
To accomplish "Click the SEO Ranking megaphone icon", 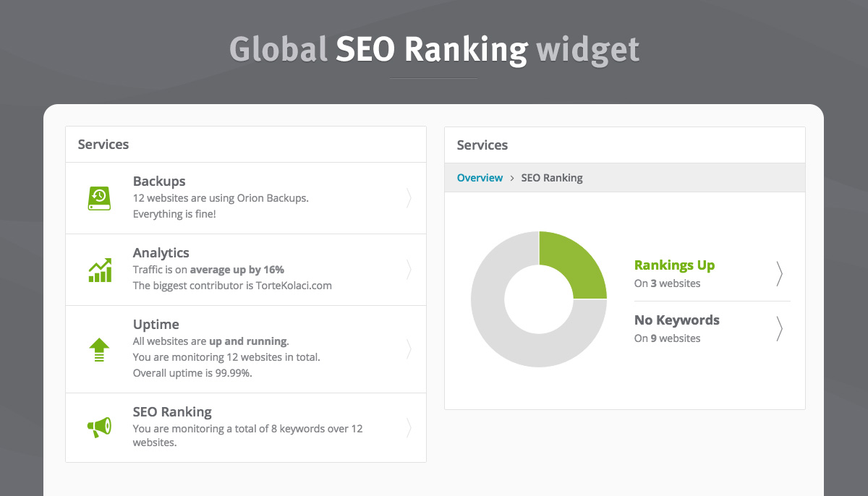I will click(99, 427).
